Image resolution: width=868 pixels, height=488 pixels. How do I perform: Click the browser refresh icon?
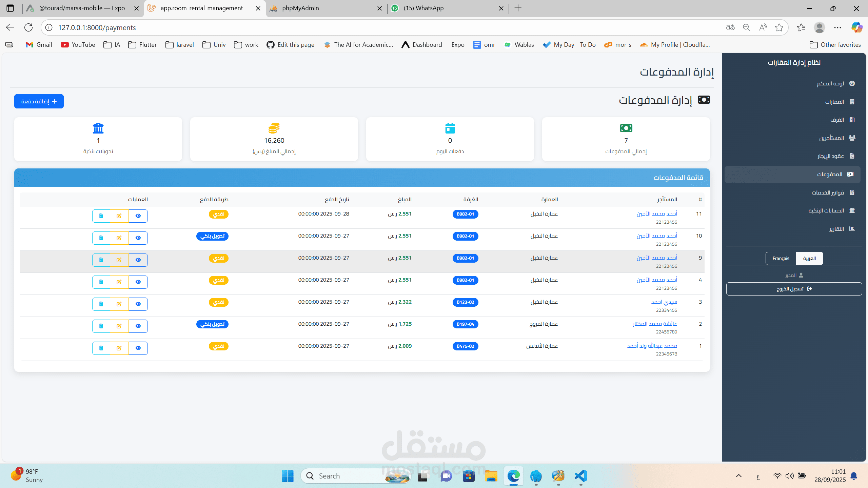click(x=28, y=27)
